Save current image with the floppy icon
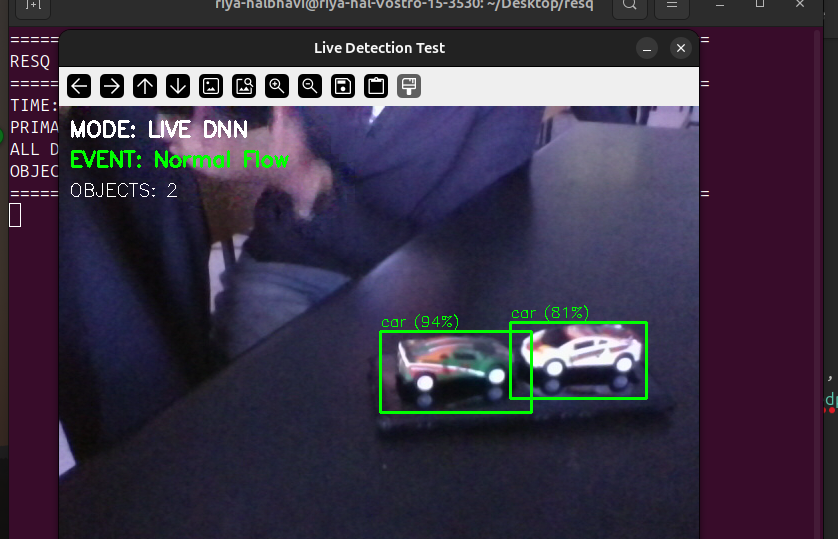 [x=343, y=86]
